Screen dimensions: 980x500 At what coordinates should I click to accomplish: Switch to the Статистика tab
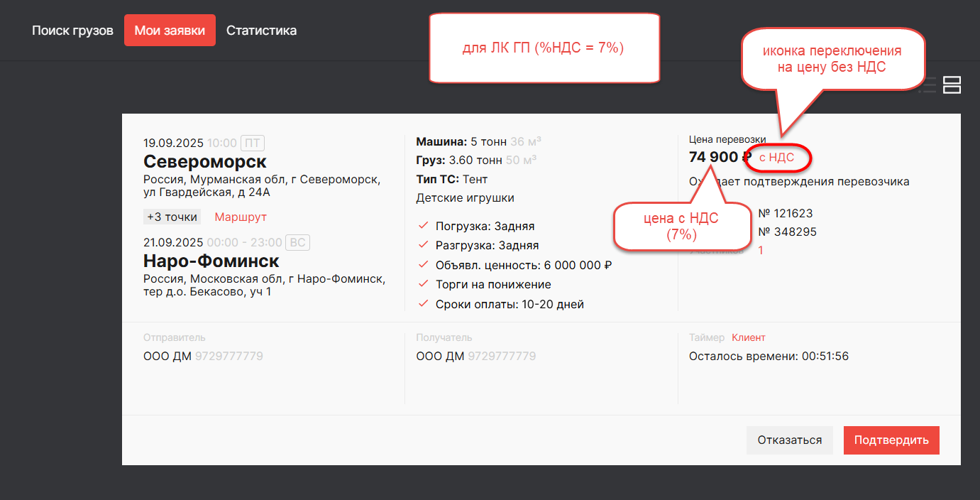[x=261, y=31]
